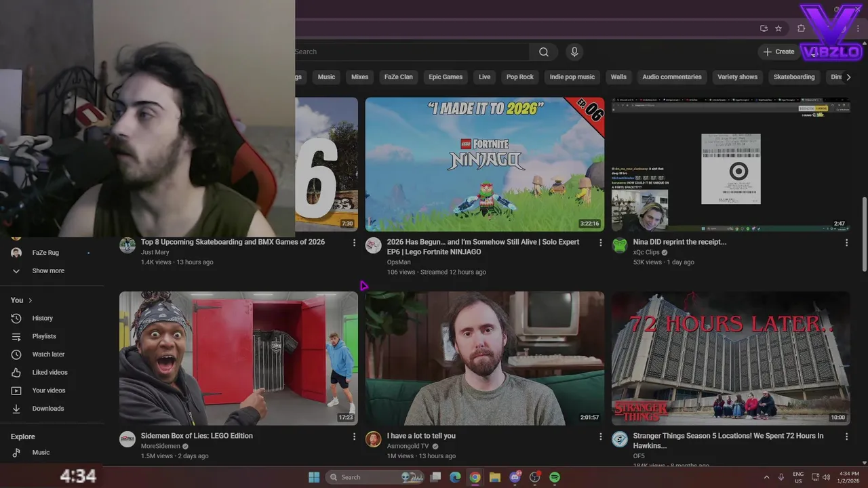The width and height of the screenshot is (868, 488).
Task: Select the Variety shows chip
Action: (x=738, y=77)
